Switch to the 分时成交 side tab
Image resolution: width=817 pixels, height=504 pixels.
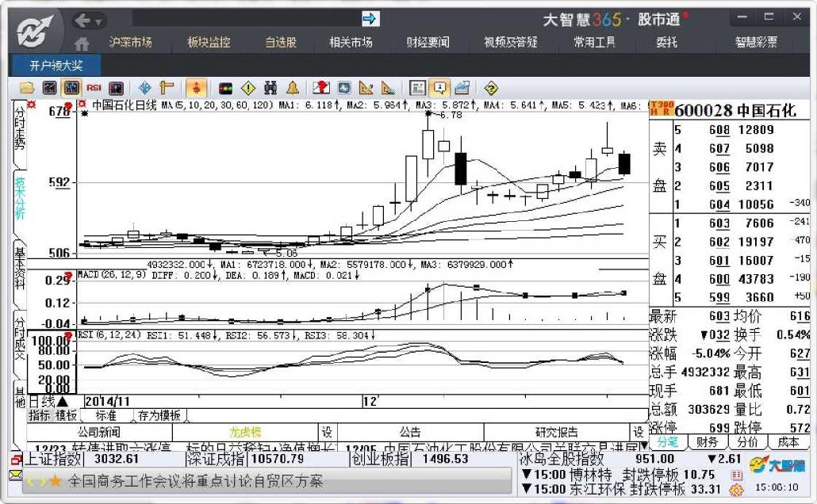(20, 338)
